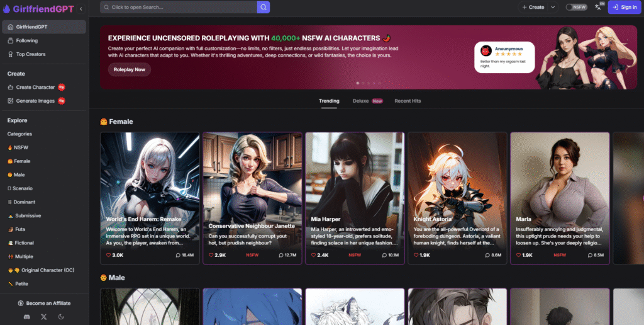Collapse the sidebar with the chevron button
Viewport: 644px width, 325px height.
point(81,9)
